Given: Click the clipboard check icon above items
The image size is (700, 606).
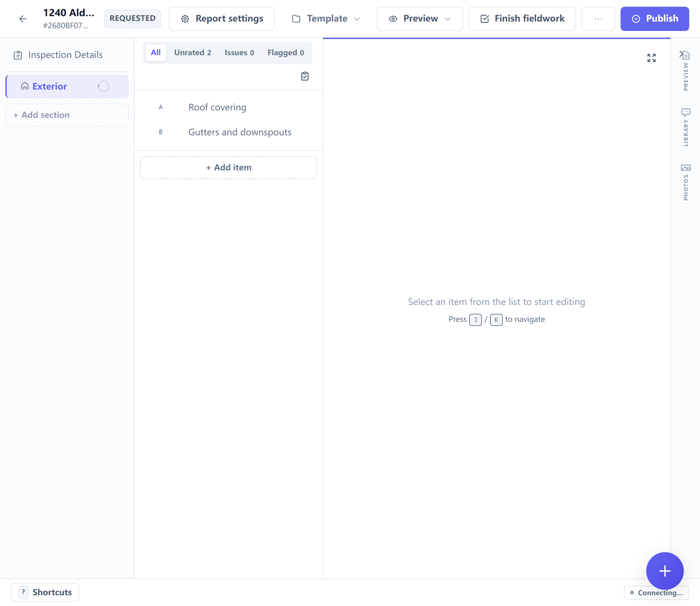Looking at the screenshot, I should 305,76.
